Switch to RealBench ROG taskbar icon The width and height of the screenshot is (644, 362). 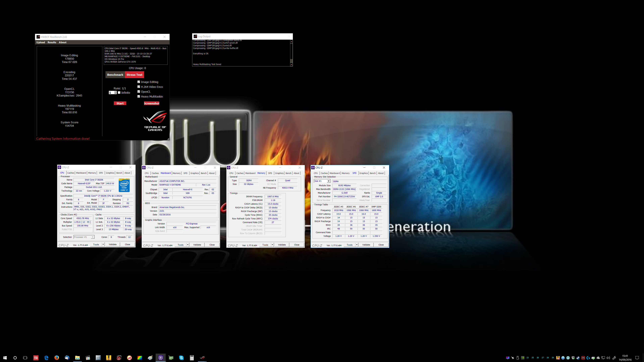point(202,358)
